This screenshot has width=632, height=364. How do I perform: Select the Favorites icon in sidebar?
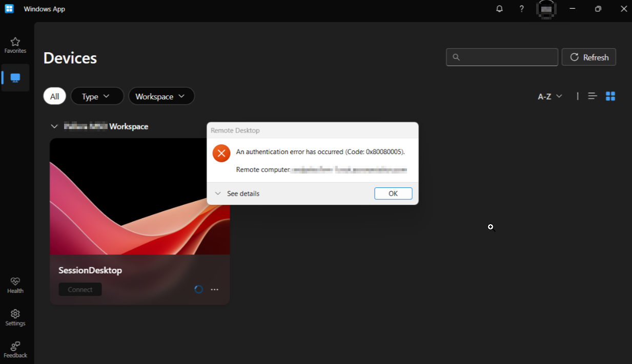pyautogui.click(x=15, y=45)
